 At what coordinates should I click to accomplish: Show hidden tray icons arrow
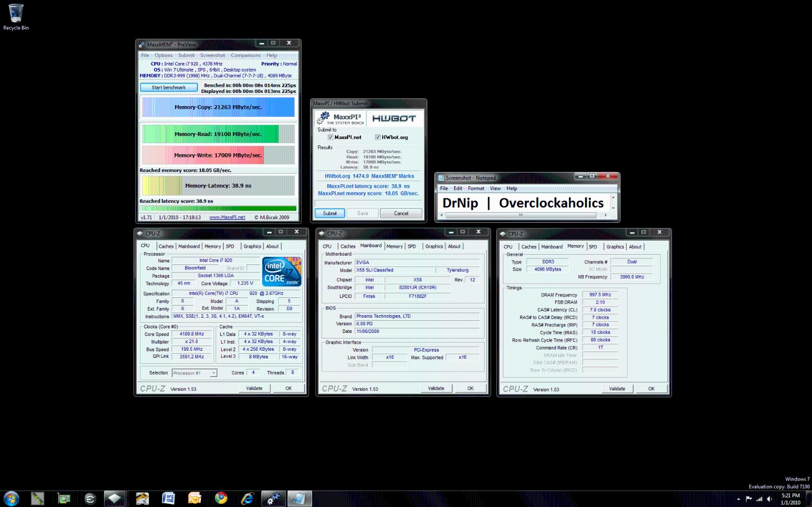738,499
